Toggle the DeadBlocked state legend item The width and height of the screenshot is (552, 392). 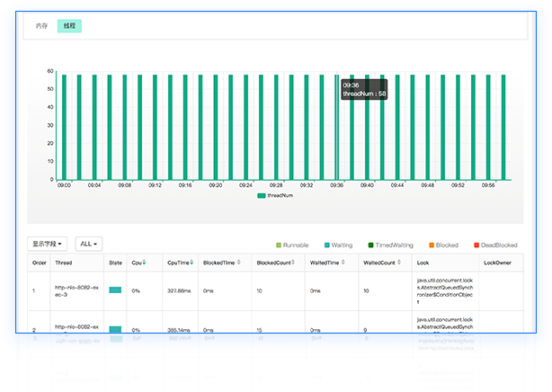coord(495,245)
